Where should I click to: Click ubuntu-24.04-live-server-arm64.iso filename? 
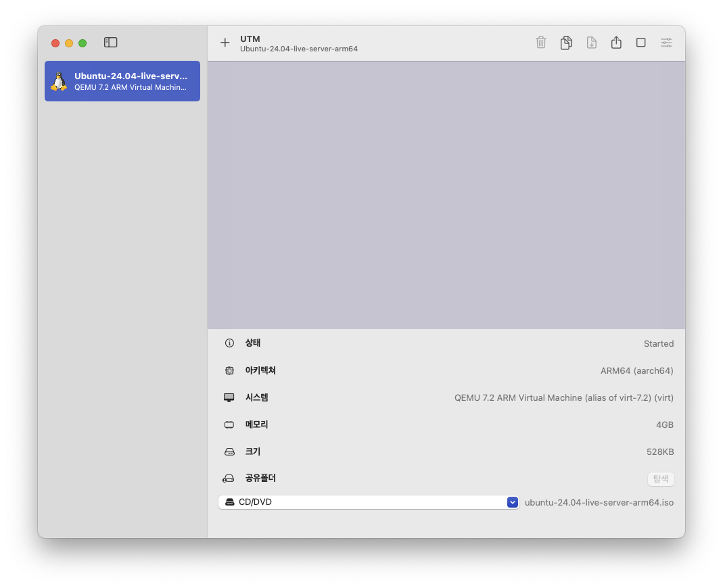599,503
